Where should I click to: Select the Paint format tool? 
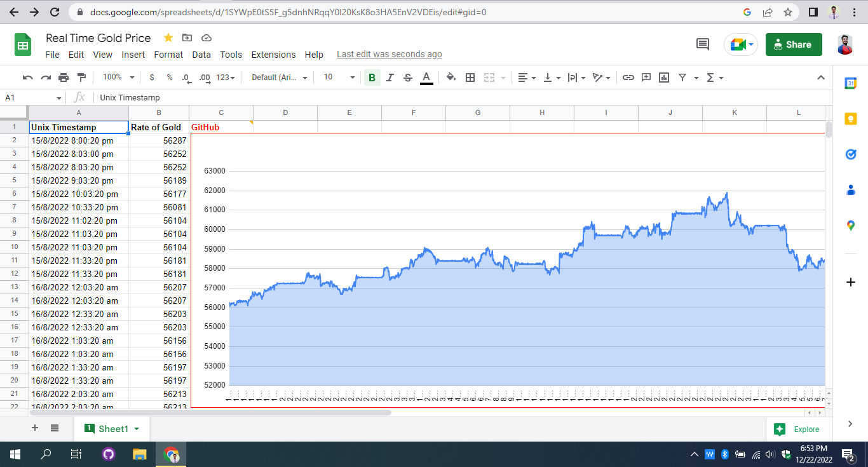click(x=81, y=78)
